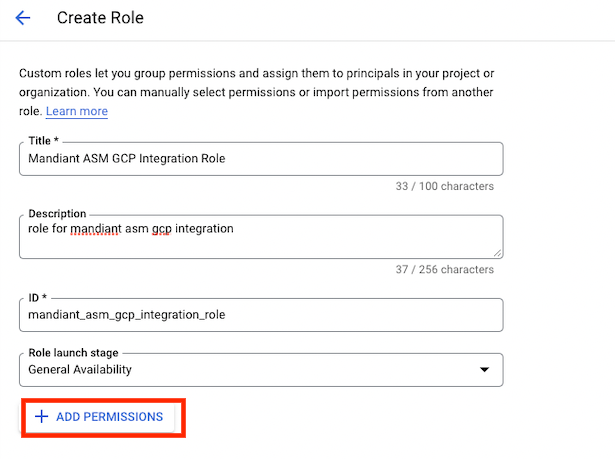This screenshot has width=615, height=459.
Task: Click the Title * field label
Action: (44, 140)
